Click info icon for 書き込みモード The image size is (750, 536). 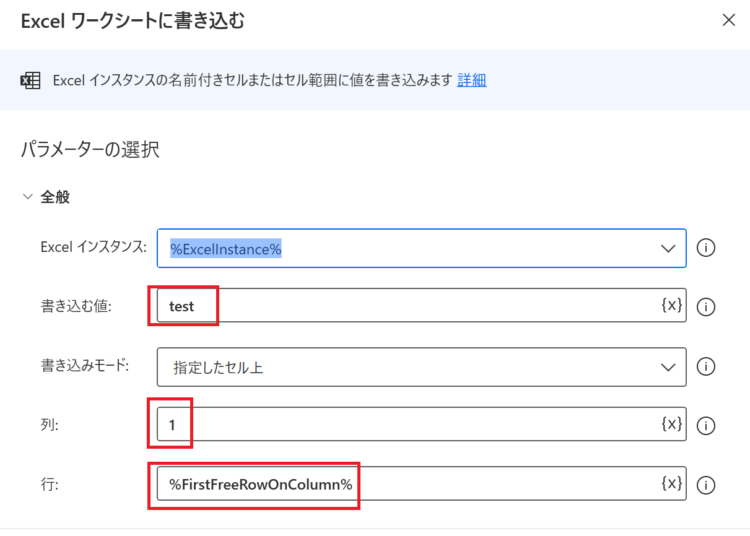pyautogui.click(x=706, y=367)
